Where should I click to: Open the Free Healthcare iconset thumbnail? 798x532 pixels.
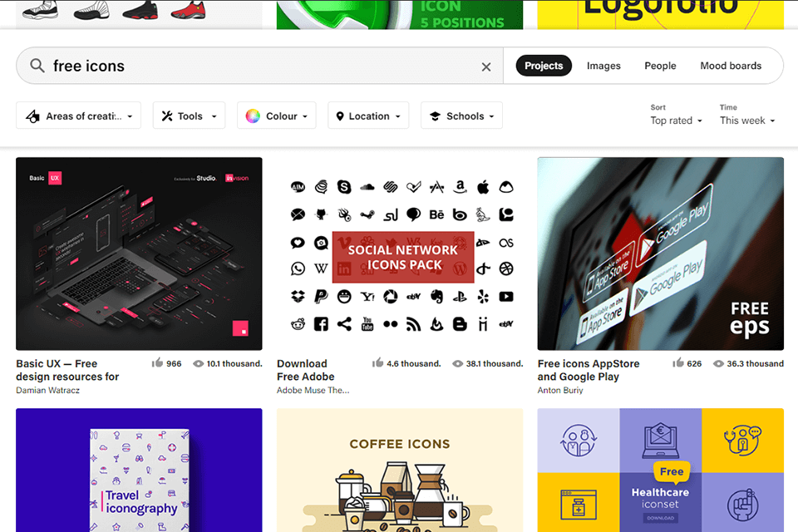coord(661,470)
